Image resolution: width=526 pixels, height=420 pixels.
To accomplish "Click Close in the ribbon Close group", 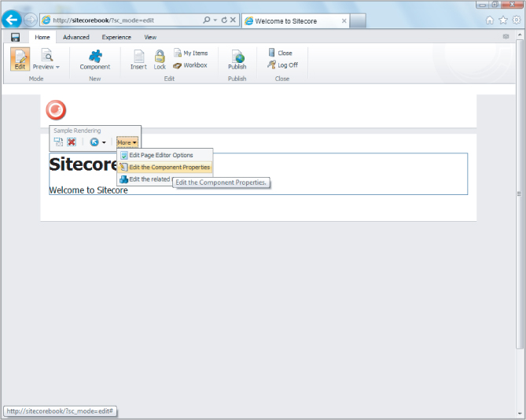I will click(x=280, y=53).
